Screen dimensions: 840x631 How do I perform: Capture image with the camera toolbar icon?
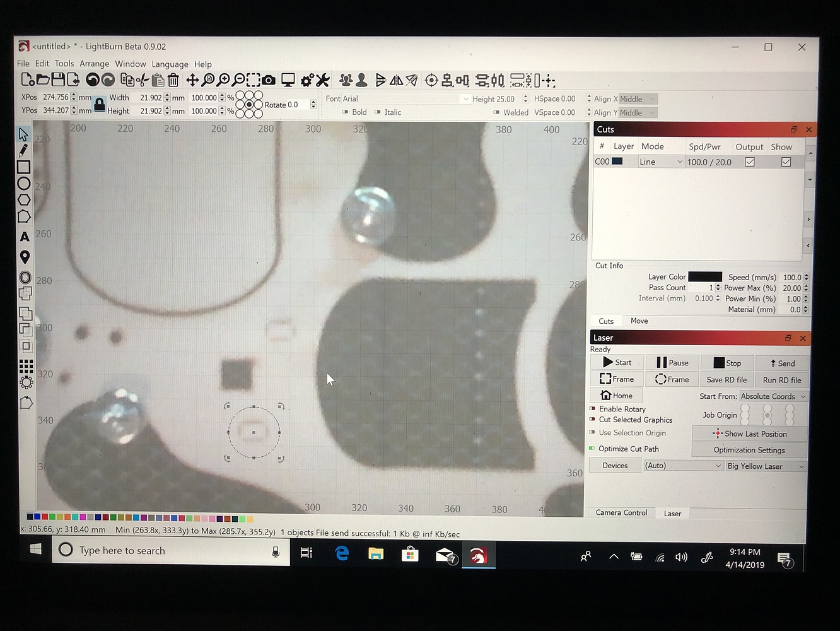[269, 80]
